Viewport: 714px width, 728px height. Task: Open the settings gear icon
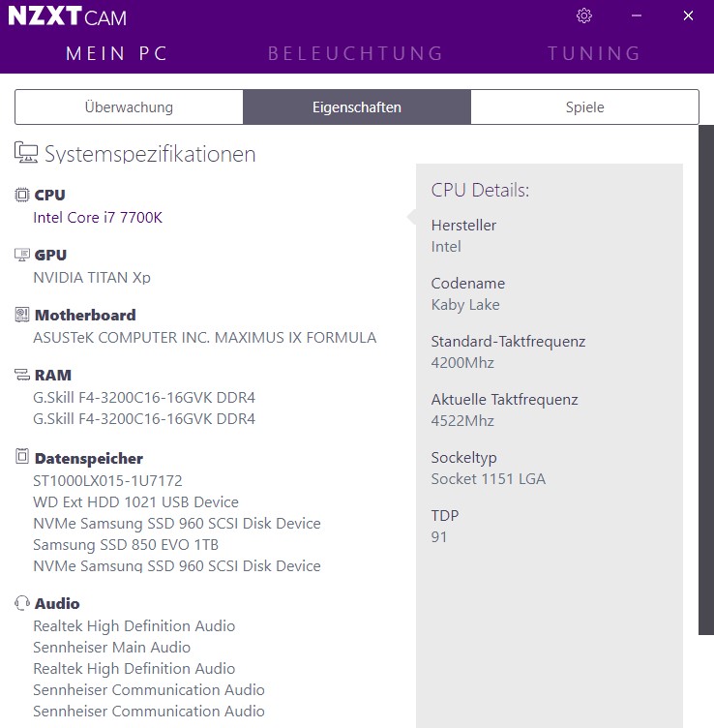click(x=584, y=15)
